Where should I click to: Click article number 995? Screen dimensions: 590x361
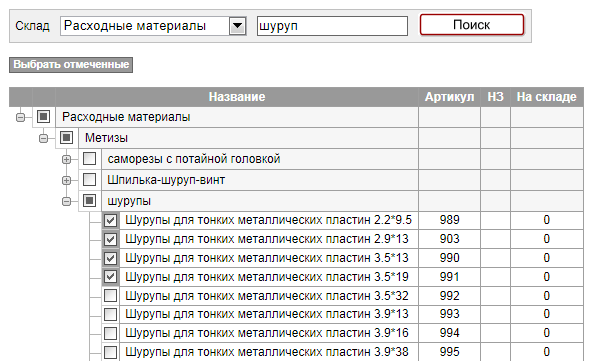click(450, 352)
